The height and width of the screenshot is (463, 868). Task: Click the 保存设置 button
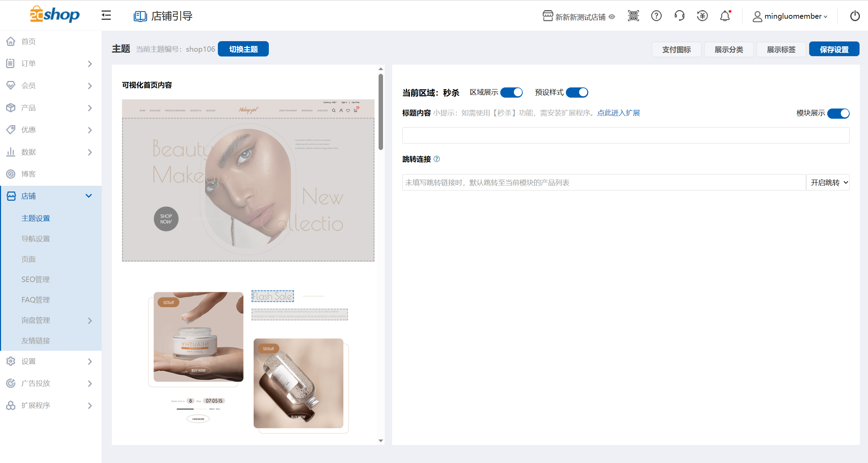point(834,49)
